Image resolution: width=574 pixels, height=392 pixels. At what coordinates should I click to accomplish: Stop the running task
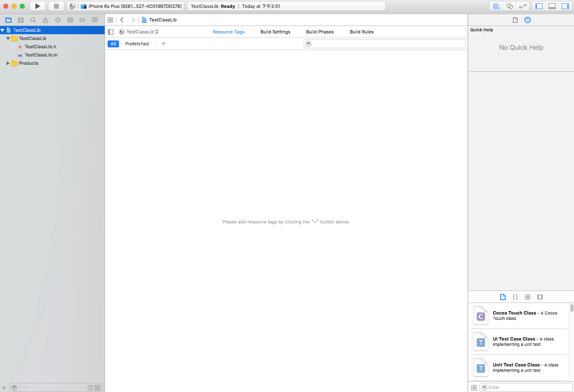(56, 6)
